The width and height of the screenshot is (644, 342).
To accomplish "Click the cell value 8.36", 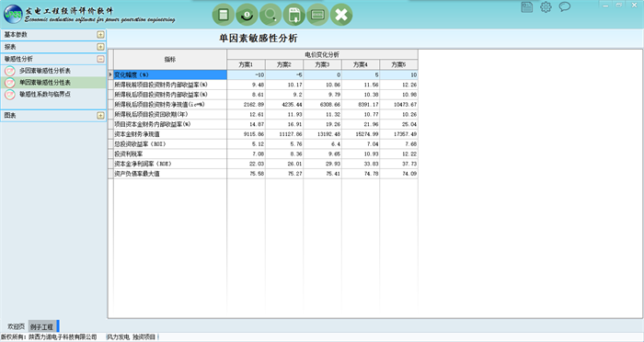I will point(284,154).
